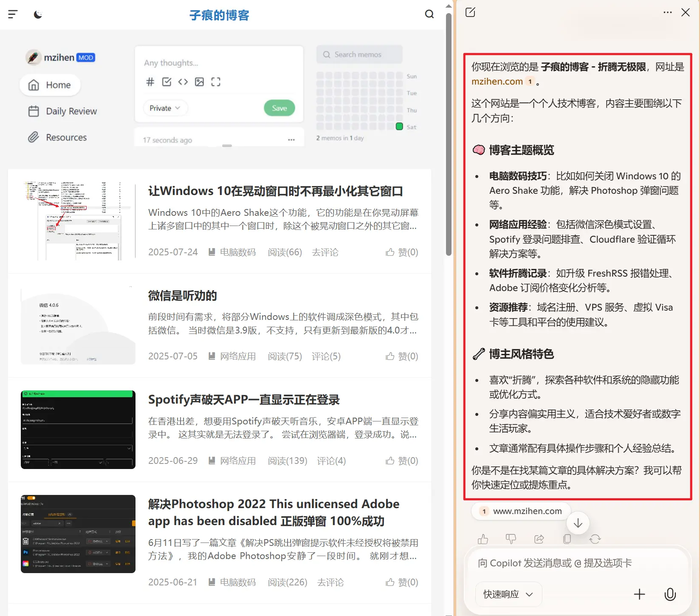The width and height of the screenshot is (700, 616).
Task: Regenerate the Copilot response
Action: tap(595, 539)
